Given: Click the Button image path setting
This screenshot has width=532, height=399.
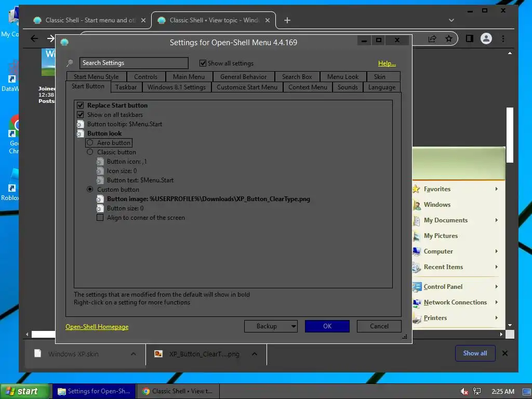Looking at the screenshot, I should 208,199.
